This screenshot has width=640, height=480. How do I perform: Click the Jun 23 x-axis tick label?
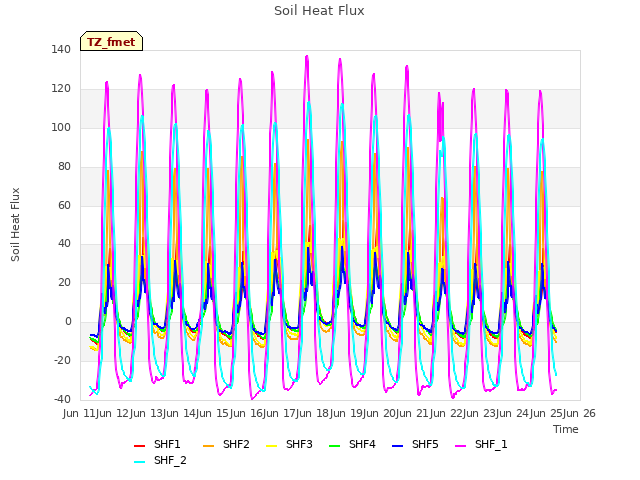[x=481, y=413]
